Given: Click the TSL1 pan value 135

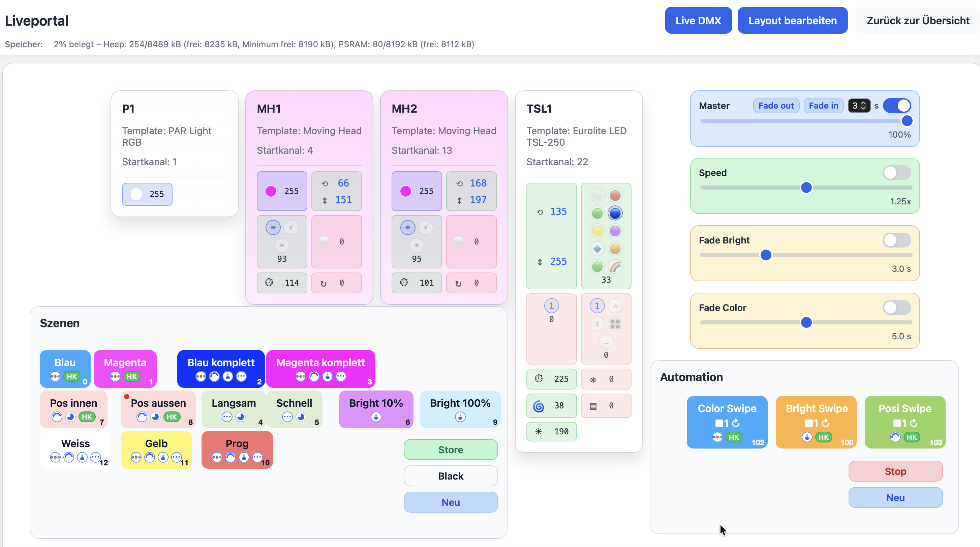Looking at the screenshot, I should 558,211.
